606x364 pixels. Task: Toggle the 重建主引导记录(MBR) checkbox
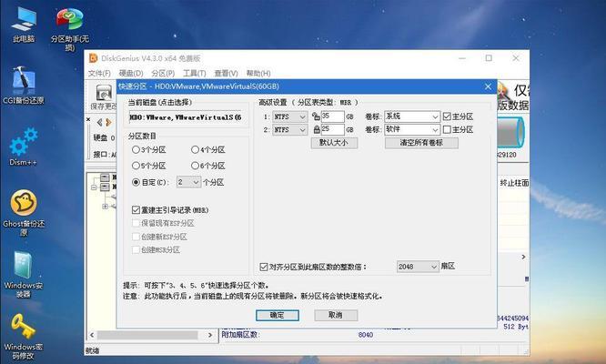tap(136, 209)
